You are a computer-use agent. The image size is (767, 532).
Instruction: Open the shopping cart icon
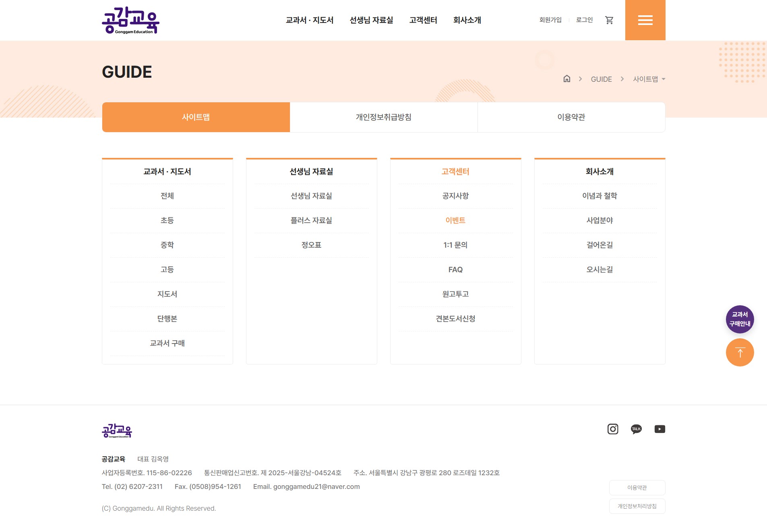click(609, 20)
